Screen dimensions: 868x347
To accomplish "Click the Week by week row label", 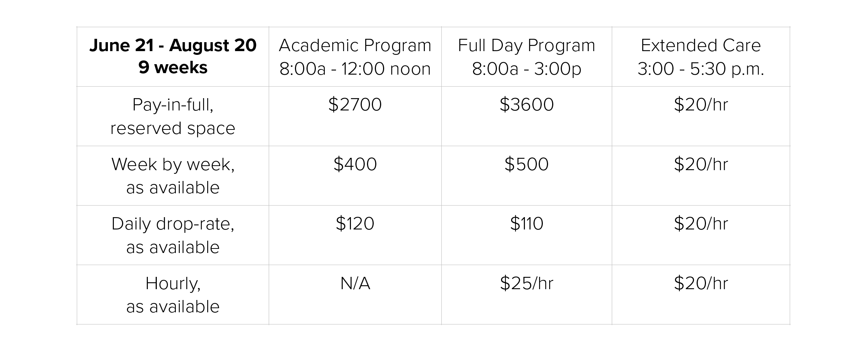I will 173,176.
